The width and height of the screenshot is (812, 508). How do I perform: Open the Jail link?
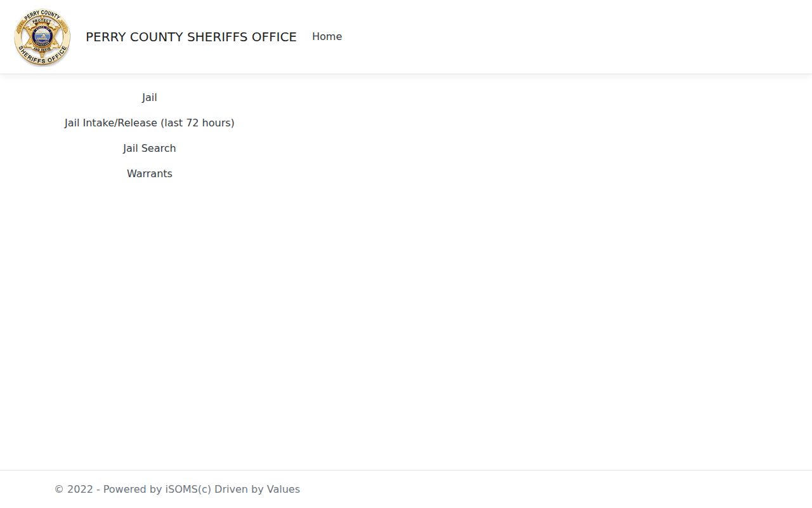150,97
